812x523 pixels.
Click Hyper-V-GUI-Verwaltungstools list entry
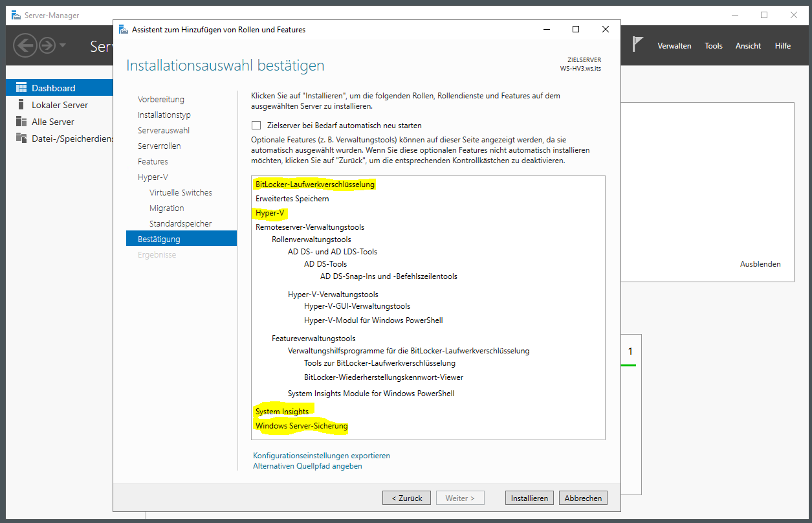pos(357,306)
